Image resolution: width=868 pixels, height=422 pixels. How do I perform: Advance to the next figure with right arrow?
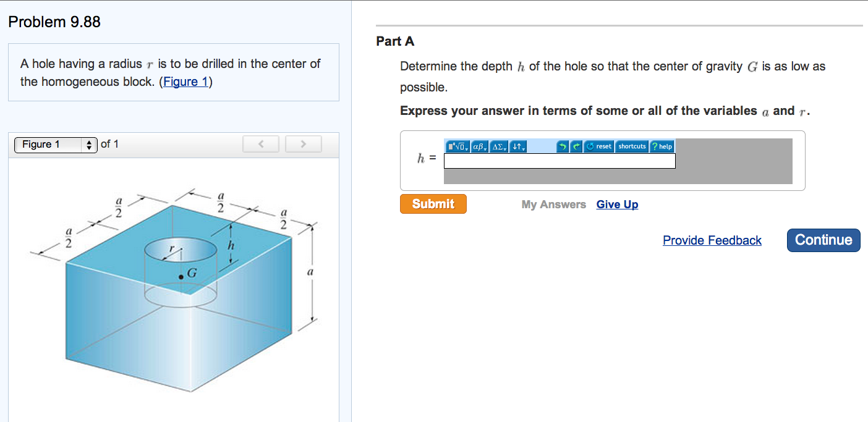303,143
